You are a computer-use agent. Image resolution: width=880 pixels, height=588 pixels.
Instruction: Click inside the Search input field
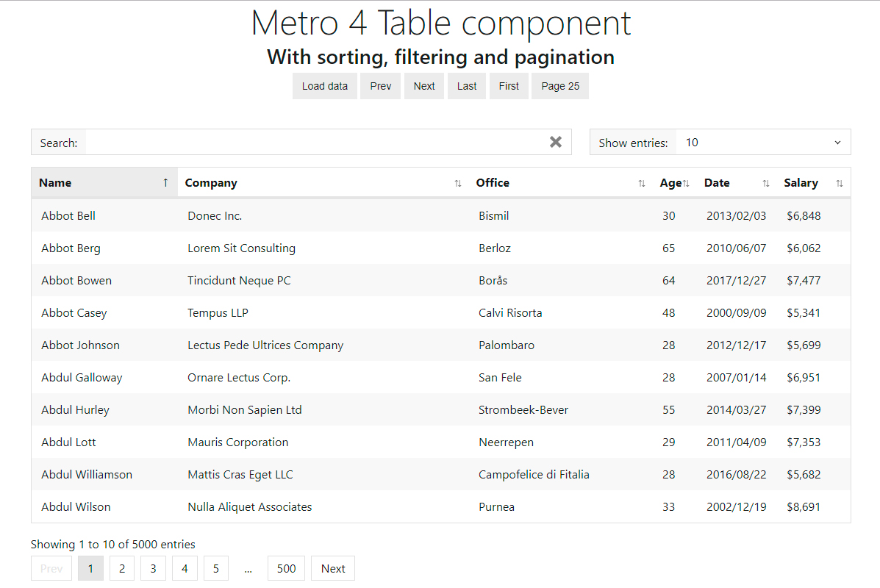(316, 143)
